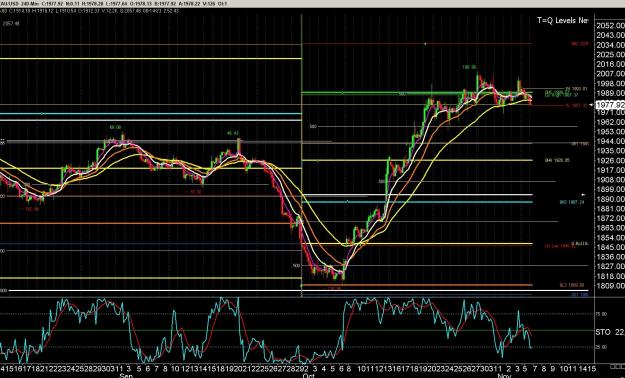
Task: Click the 1845.00 price axis label
Action: (x=611, y=247)
